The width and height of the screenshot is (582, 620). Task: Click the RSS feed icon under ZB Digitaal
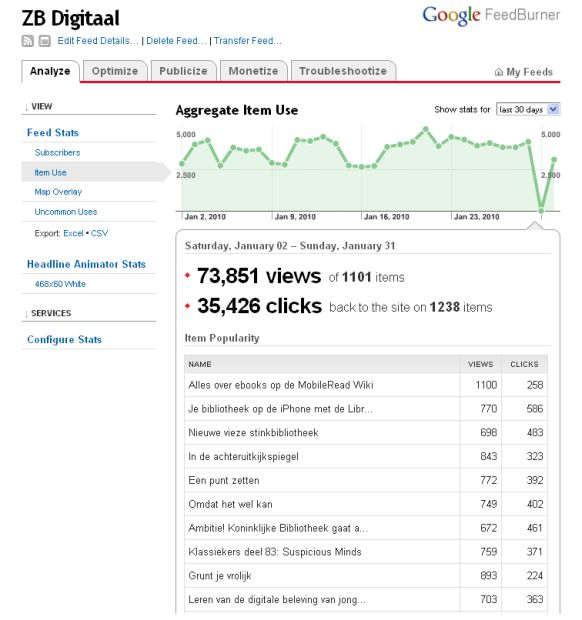[27, 41]
